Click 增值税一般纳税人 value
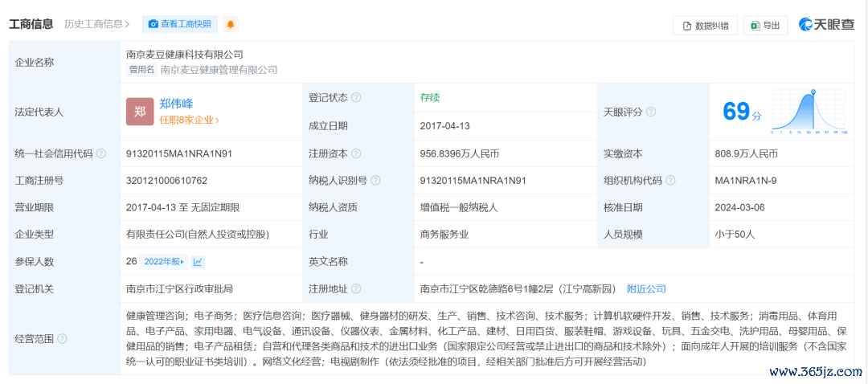 point(460,207)
